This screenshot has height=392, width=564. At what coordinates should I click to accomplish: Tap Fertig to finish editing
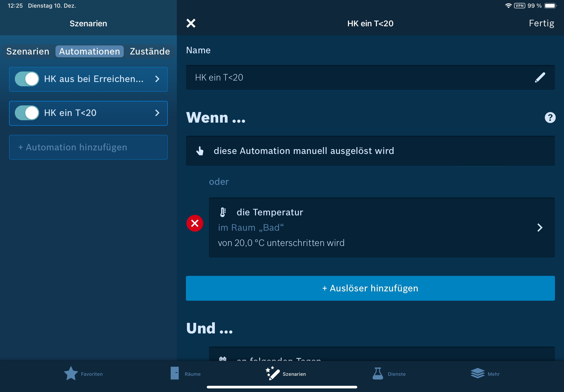[x=541, y=23]
